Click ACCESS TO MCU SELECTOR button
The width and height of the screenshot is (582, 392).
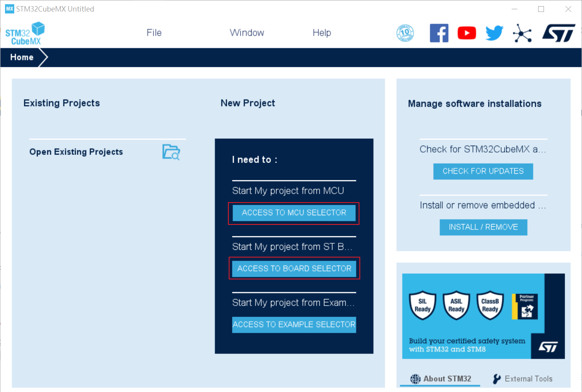[294, 213]
